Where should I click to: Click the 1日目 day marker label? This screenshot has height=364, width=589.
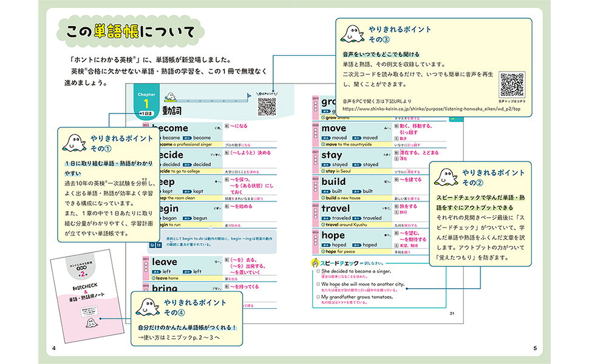click(146, 113)
